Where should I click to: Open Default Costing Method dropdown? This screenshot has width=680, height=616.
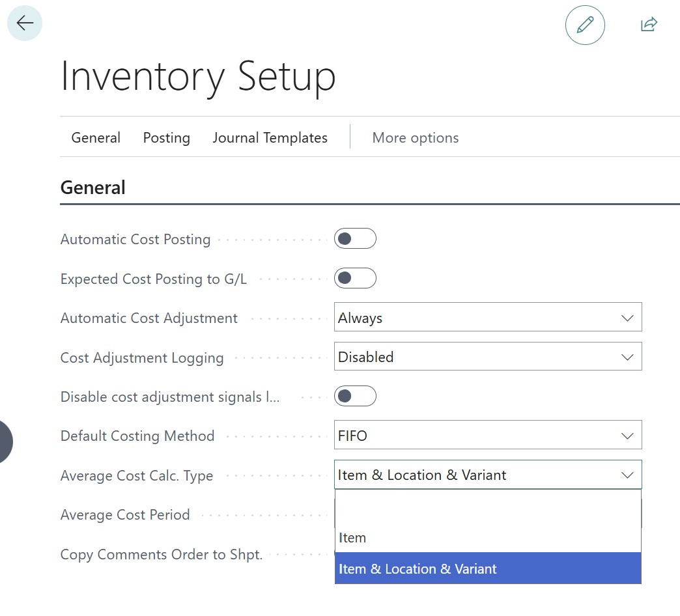pos(487,436)
